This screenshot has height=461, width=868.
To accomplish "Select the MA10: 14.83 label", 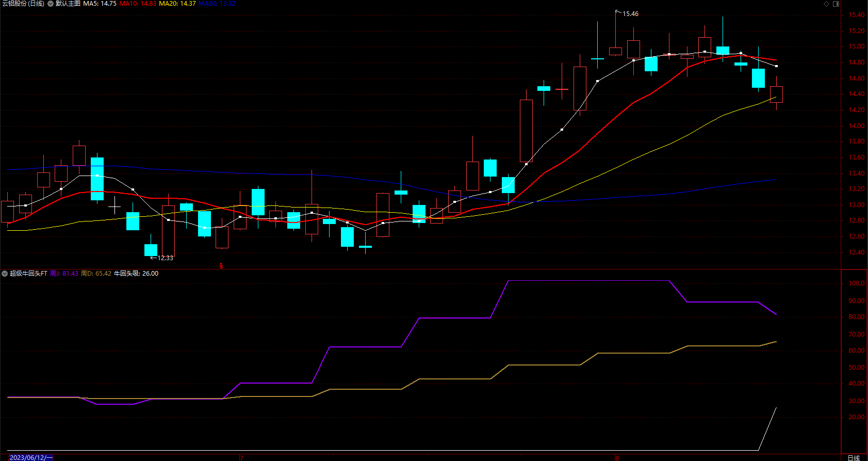I will (x=138, y=4).
